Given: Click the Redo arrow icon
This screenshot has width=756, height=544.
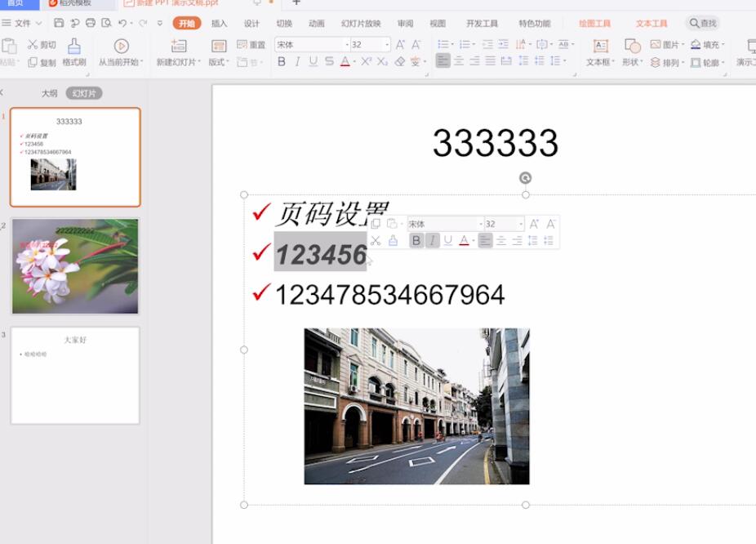Looking at the screenshot, I should pos(143,23).
